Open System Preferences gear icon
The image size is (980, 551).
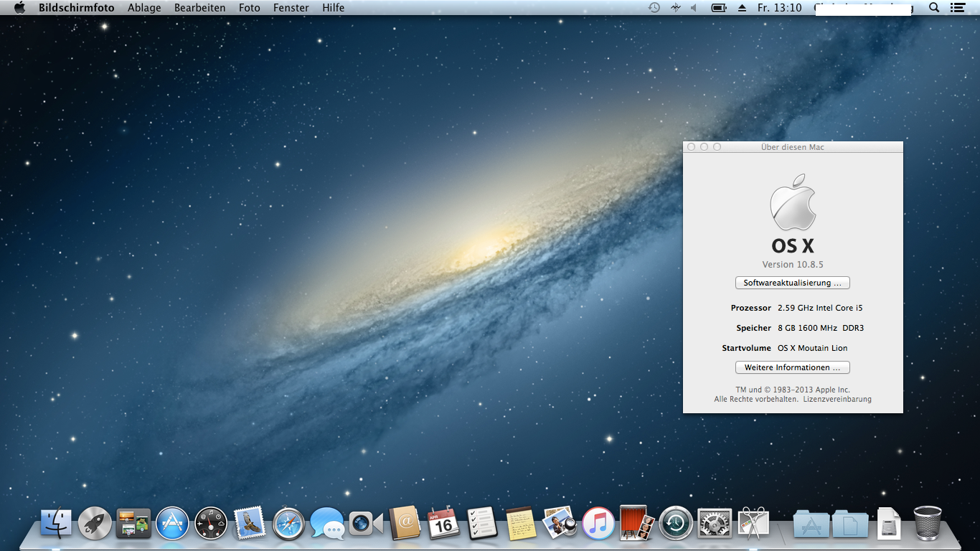click(x=715, y=523)
